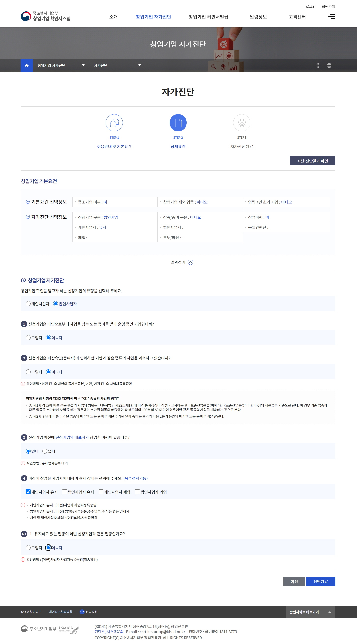Select 있다 for question 3 startup history
This screenshot has height=644, width=357.
28,451
